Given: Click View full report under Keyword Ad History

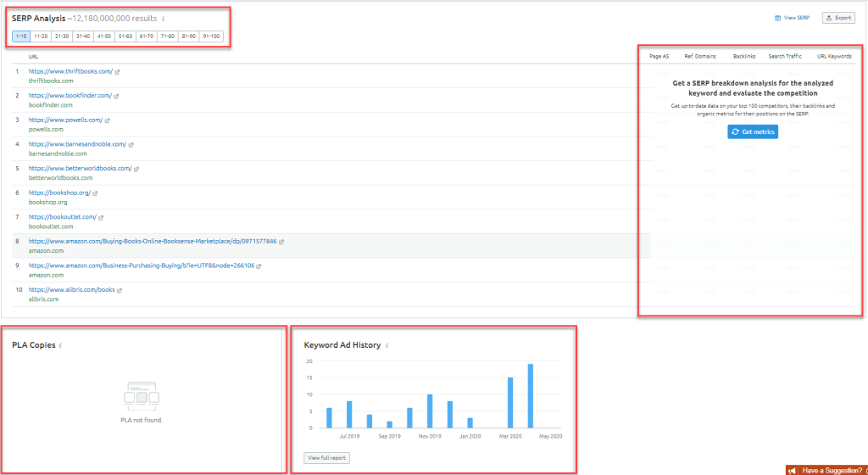Looking at the screenshot, I should pos(326,458).
